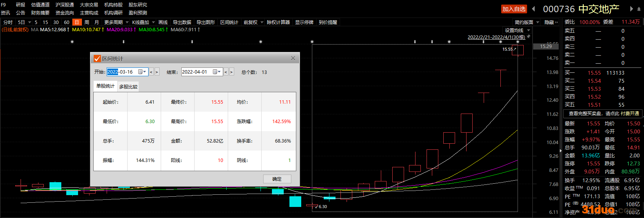This screenshot has height=218, width=644.
Task: Click the 确定 button
Action: coord(277,179)
